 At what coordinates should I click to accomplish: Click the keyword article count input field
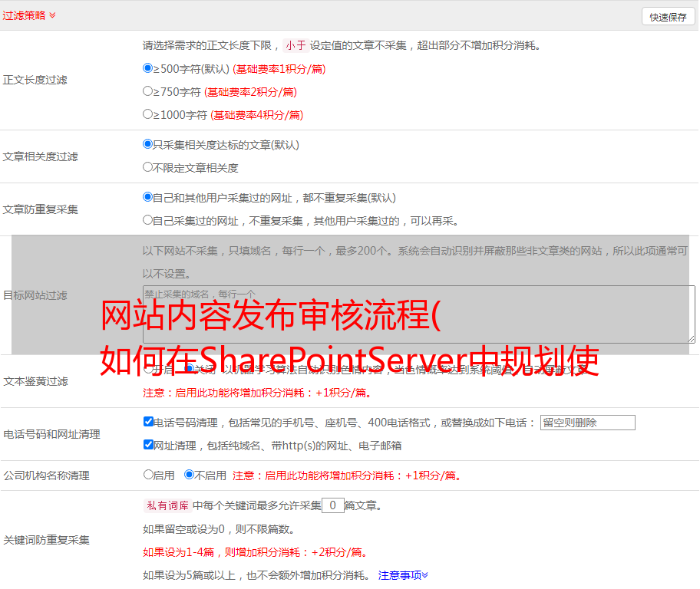click(332, 505)
